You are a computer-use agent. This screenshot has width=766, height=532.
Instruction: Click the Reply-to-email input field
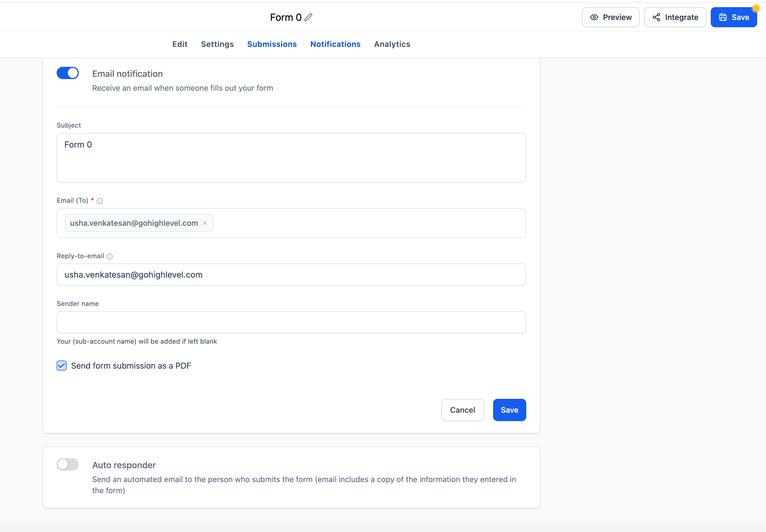(x=291, y=275)
